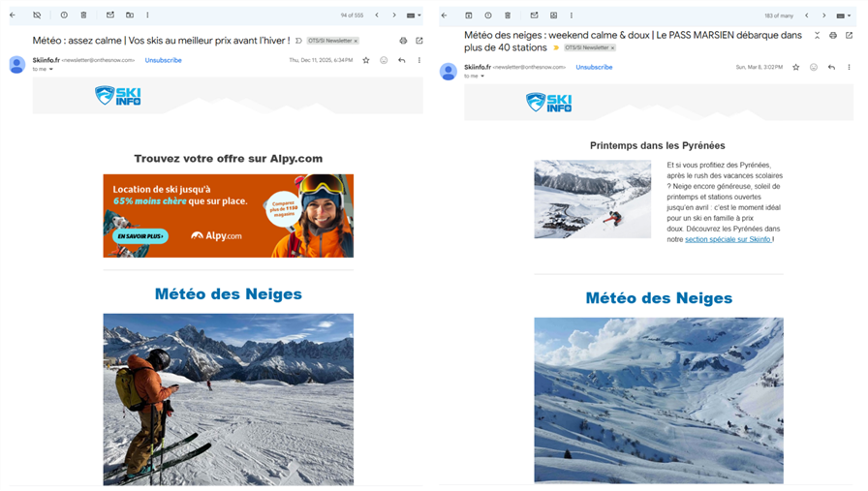Click OTS/SI Newsletter label chip in left email
Screen dimensions: 868x491
330,41
